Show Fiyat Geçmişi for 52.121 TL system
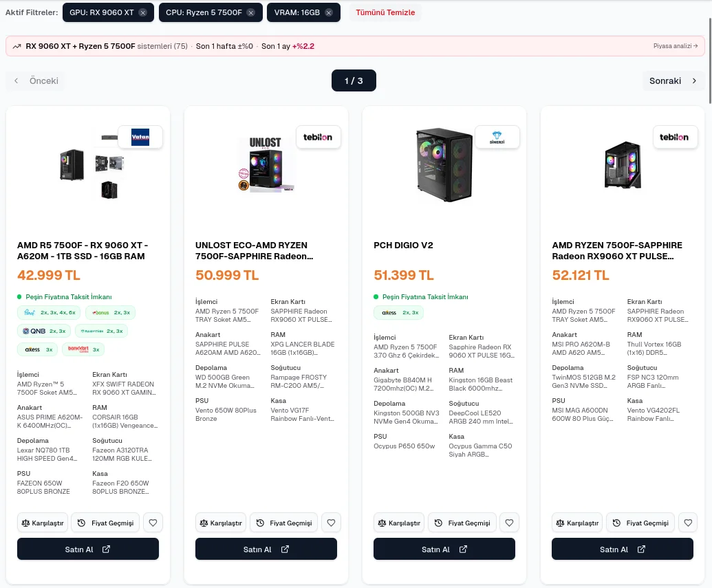Screen dimensions: 712x588 (640, 523)
